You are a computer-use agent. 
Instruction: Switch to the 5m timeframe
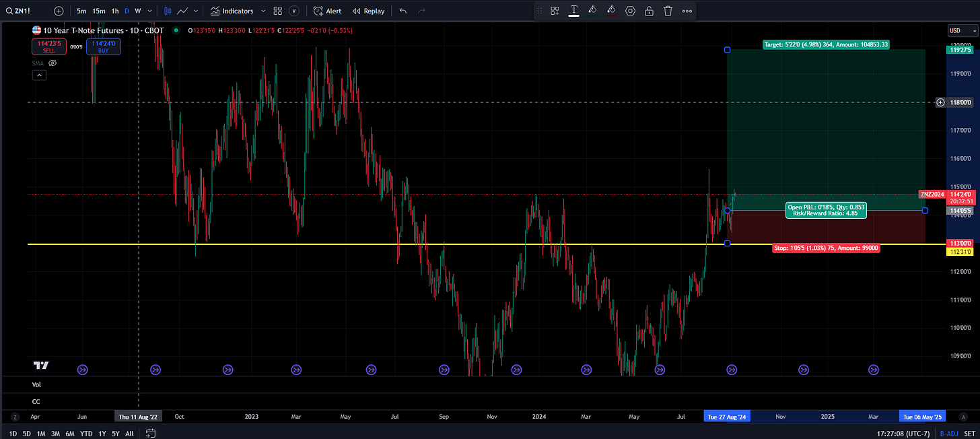(81, 11)
